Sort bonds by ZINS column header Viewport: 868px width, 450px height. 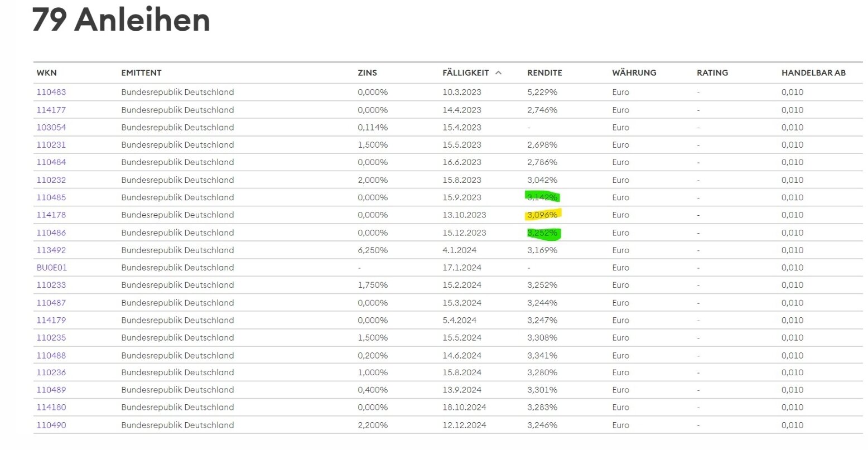coord(367,72)
